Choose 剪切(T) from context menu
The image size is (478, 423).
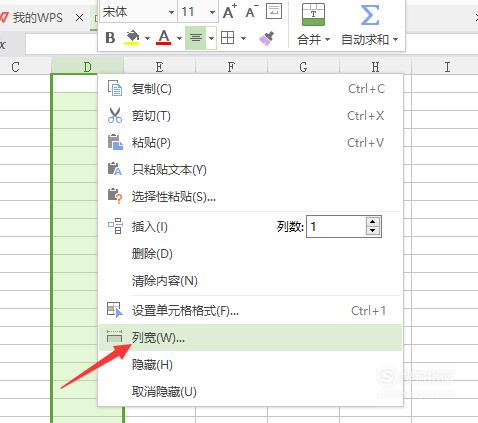250,116
